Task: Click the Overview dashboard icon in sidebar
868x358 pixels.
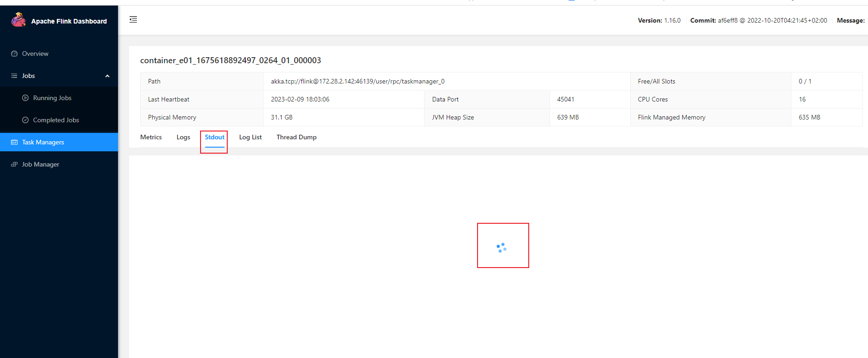Action: coord(14,54)
